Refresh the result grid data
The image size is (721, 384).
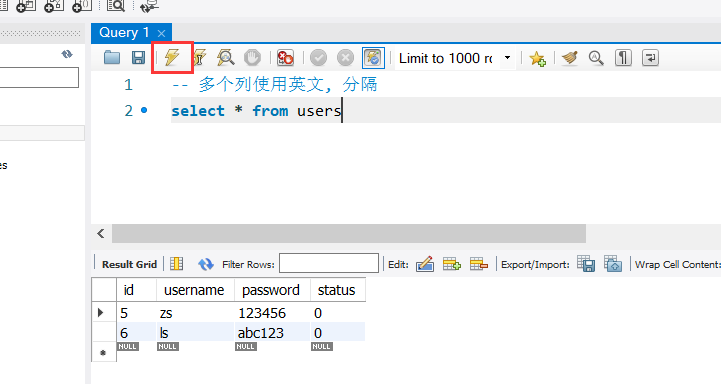click(206, 264)
